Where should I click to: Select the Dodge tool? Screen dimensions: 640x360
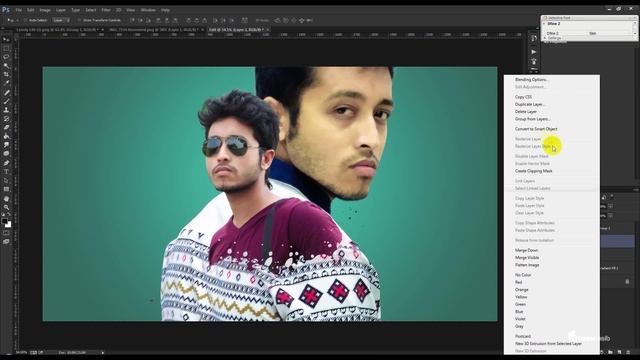coord(6,154)
